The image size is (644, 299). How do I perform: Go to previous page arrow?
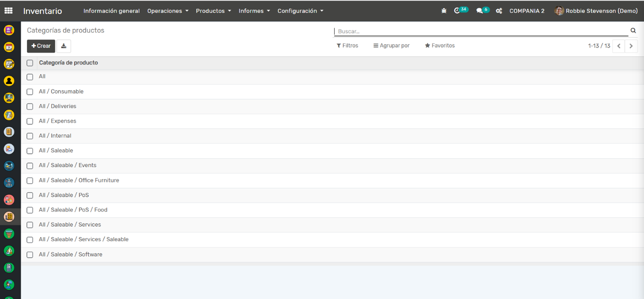pos(619,46)
